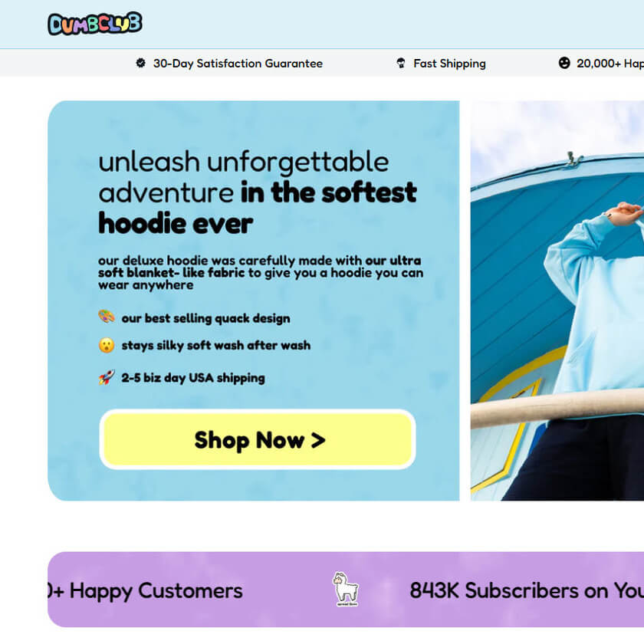Click '2-5 biz day USA shipping' text

coord(193,378)
